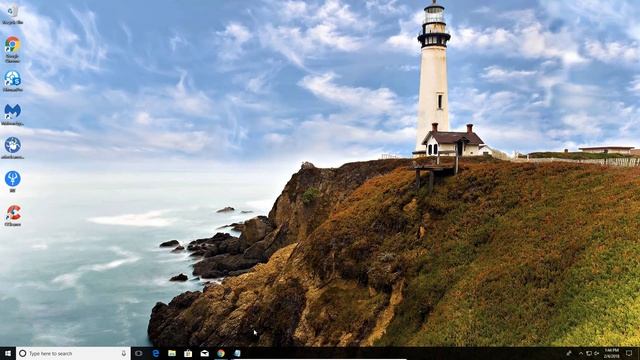Select the blue horned-logo desktop shortcut
640x360 pixels.
13,181
